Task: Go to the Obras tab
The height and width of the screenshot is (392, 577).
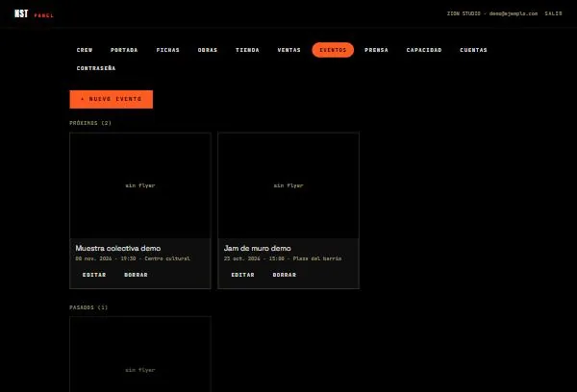Action: click(208, 50)
